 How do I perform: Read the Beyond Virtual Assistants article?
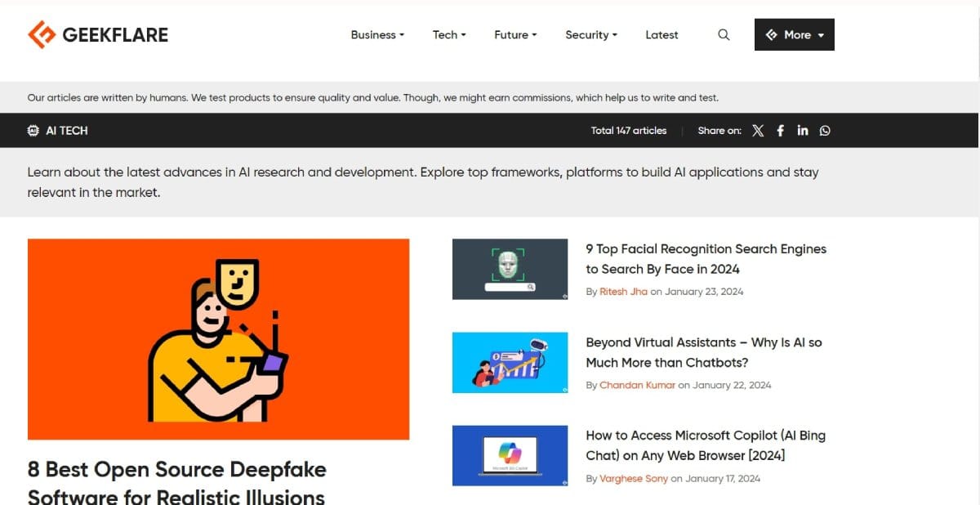[x=703, y=352]
